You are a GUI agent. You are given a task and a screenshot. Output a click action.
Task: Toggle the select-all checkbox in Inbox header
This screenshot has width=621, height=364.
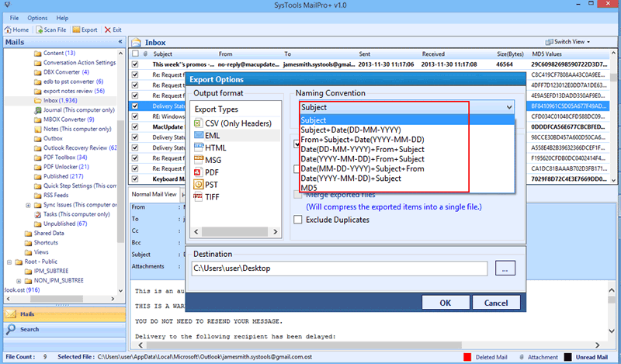click(135, 54)
